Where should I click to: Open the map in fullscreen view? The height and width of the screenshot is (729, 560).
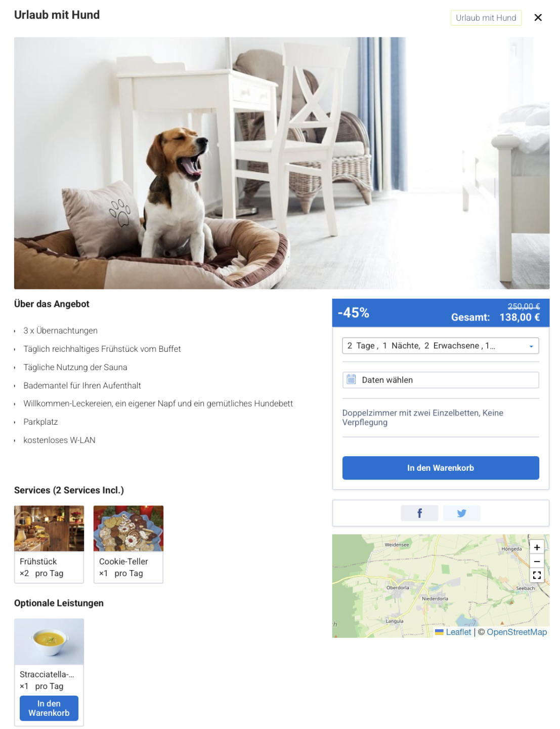(x=537, y=576)
